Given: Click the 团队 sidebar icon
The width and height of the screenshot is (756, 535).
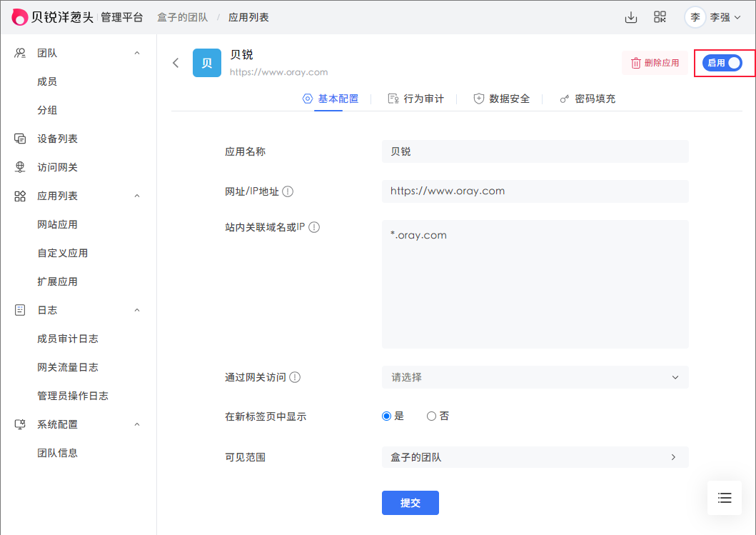Looking at the screenshot, I should tap(20, 53).
